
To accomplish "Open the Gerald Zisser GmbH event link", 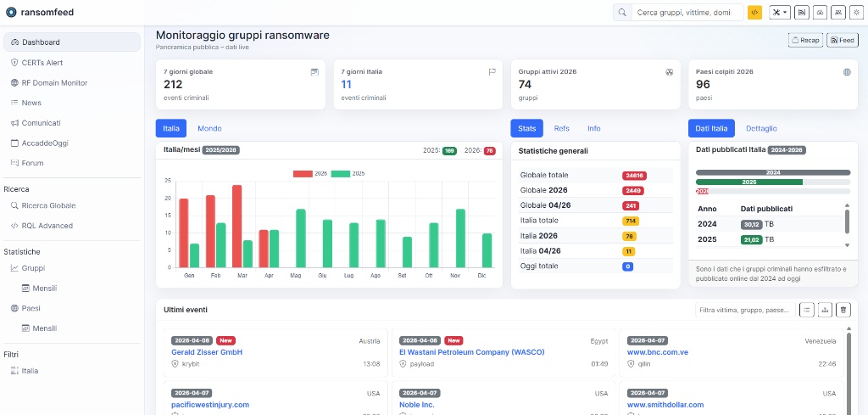I will (x=207, y=352).
